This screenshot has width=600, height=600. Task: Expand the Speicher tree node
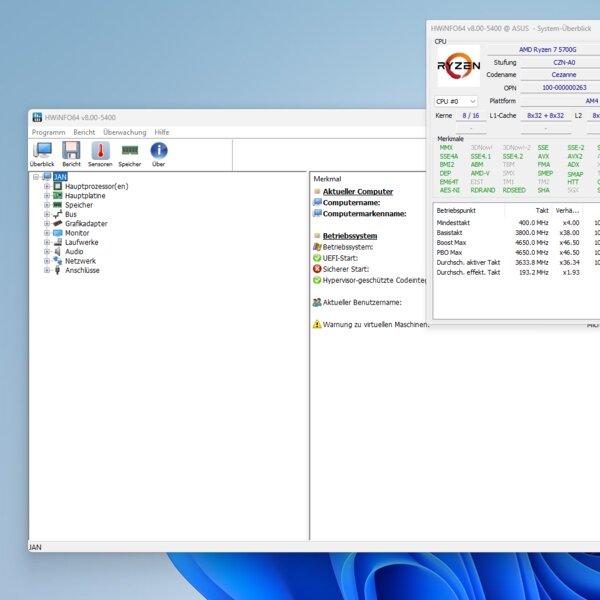(x=47, y=205)
